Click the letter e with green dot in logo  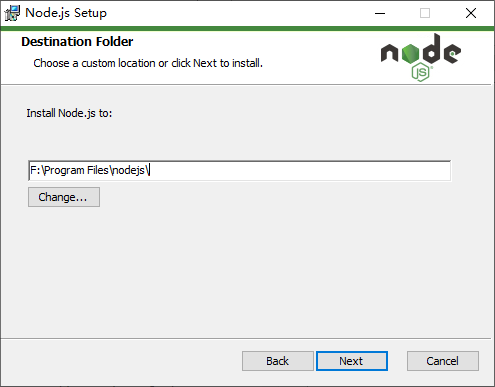tap(452, 53)
